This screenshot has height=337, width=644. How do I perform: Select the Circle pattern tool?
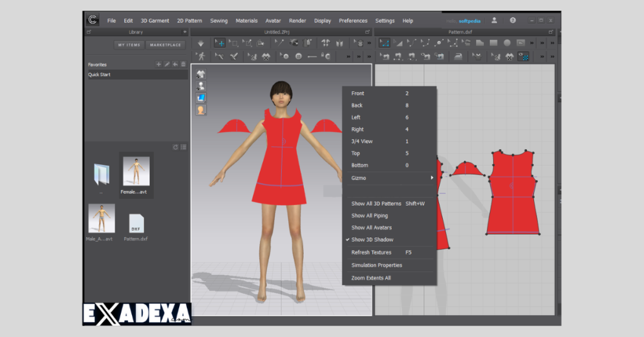coord(507,43)
